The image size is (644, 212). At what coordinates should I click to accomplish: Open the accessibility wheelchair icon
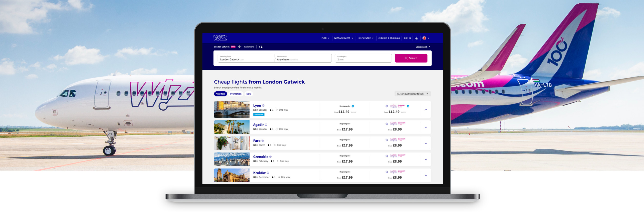(x=416, y=38)
